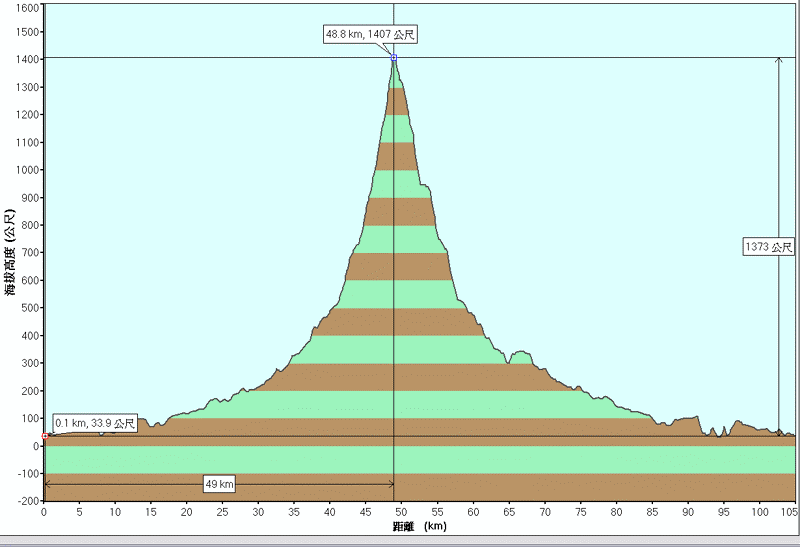Viewport: 800px width, 547px height.
Task: Click the 105 tick on the distance axis
Action: (787, 512)
